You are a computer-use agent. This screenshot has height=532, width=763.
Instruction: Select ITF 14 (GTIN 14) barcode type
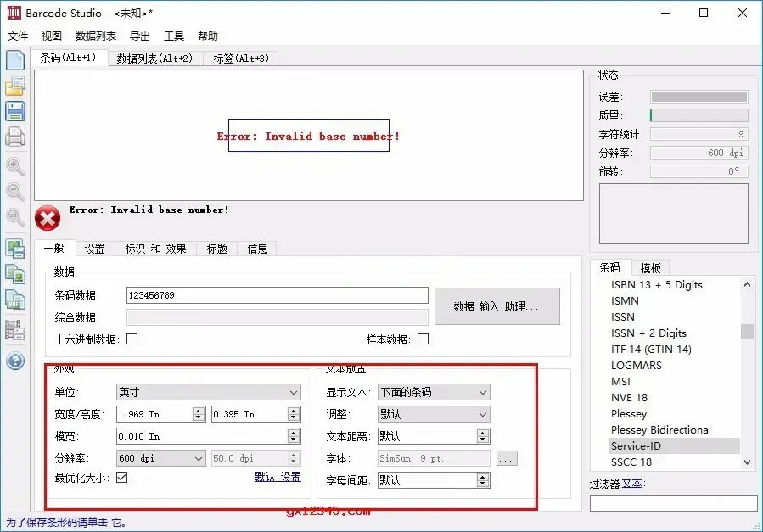651,350
